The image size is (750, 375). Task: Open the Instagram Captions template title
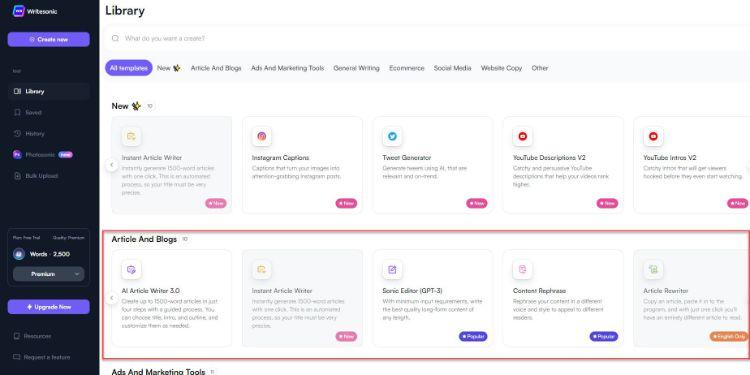[280, 157]
